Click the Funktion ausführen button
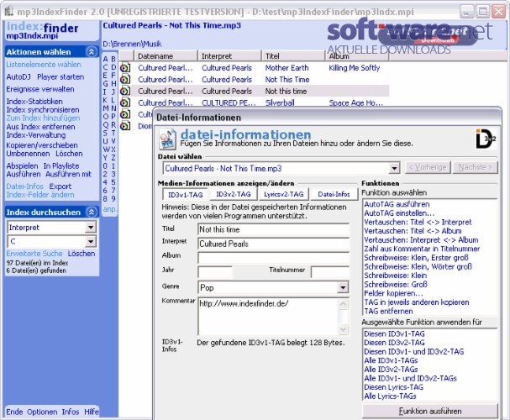This screenshot has height=420, width=510. pos(430,411)
